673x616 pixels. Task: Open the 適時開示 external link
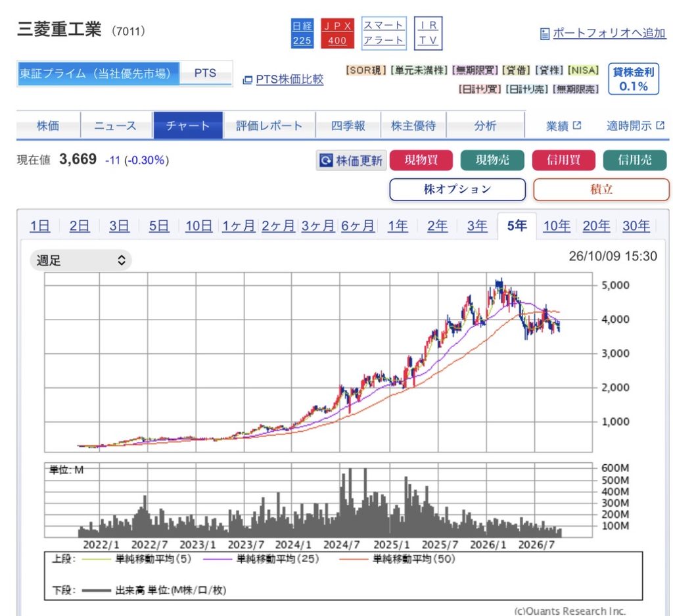(x=636, y=126)
